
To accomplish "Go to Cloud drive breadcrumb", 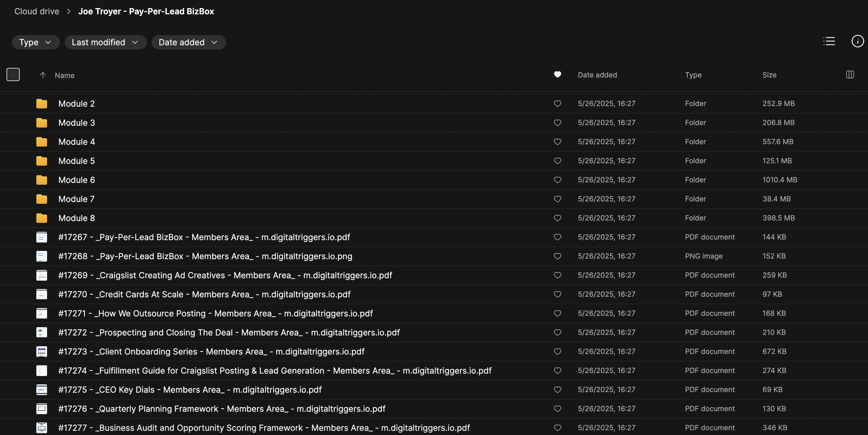I will (36, 11).
